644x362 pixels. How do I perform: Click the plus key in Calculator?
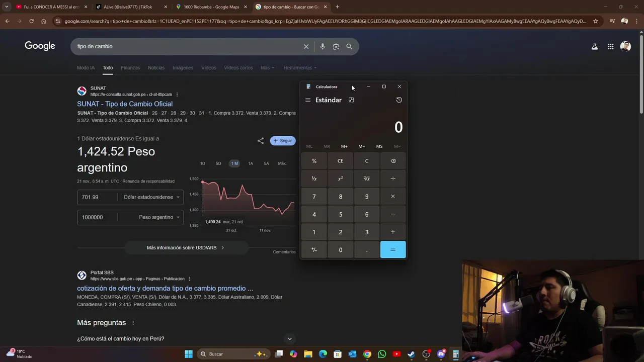click(x=393, y=232)
